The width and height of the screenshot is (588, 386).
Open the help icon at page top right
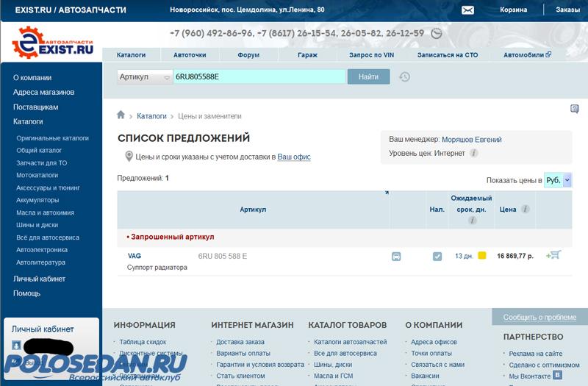[x=574, y=109]
